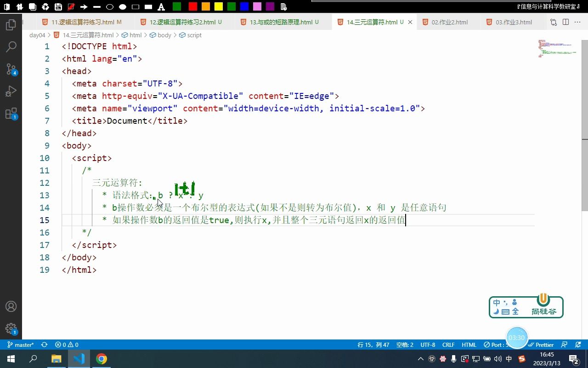This screenshot has width=588, height=368.
Task: Open errors and warnings problems indicator
Action: click(67, 345)
